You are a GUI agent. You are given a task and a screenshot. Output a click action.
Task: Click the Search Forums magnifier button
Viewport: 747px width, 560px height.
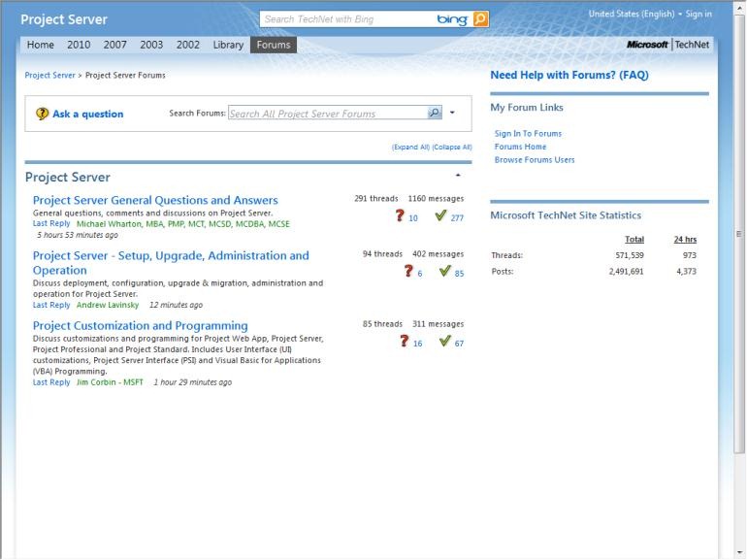click(x=434, y=113)
